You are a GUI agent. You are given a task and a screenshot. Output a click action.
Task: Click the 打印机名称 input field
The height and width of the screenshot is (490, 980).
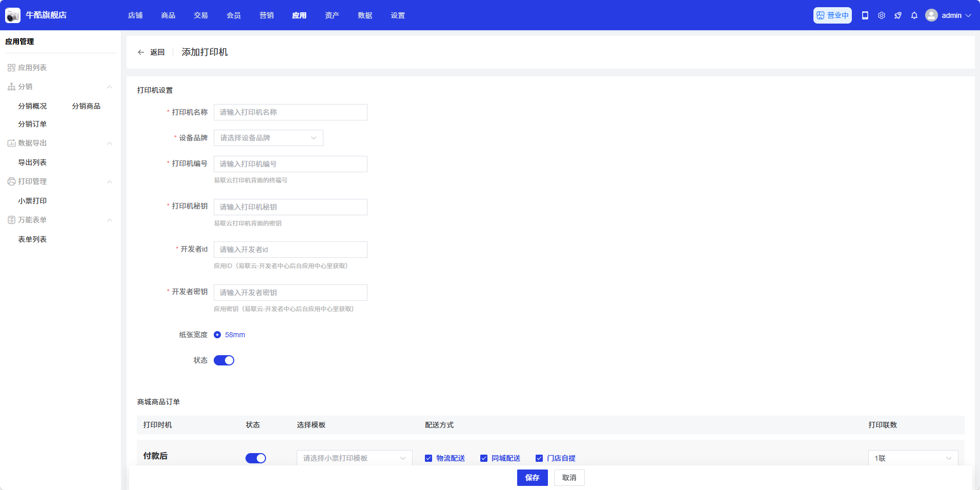coord(290,112)
